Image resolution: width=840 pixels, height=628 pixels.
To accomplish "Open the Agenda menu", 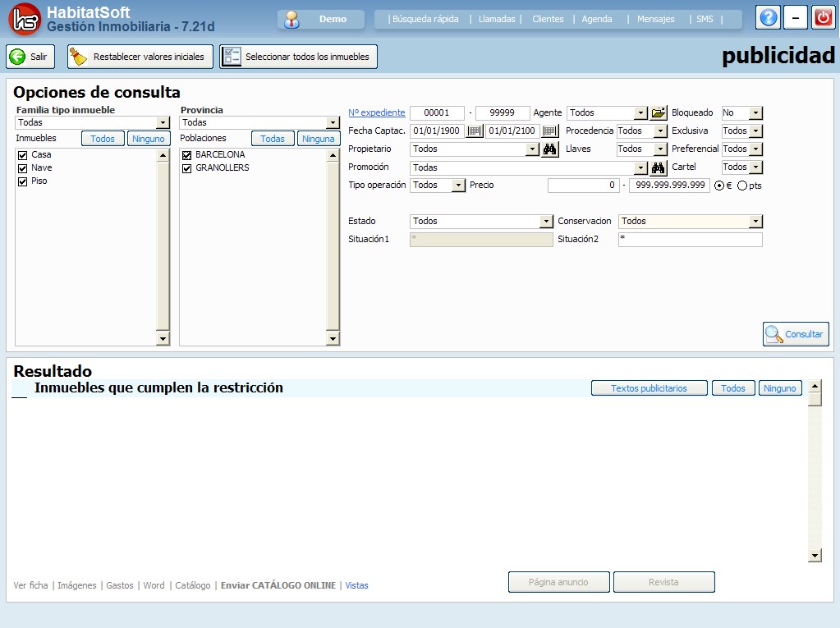I will (x=597, y=19).
